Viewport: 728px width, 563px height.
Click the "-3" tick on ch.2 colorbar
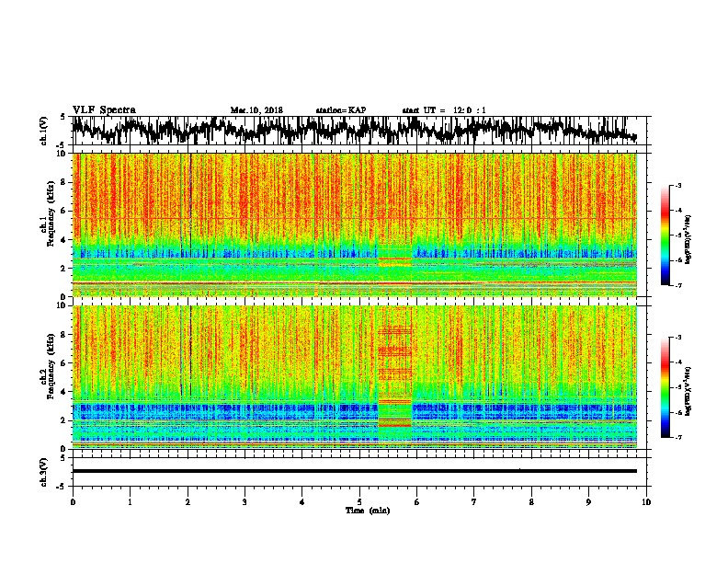click(x=677, y=338)
